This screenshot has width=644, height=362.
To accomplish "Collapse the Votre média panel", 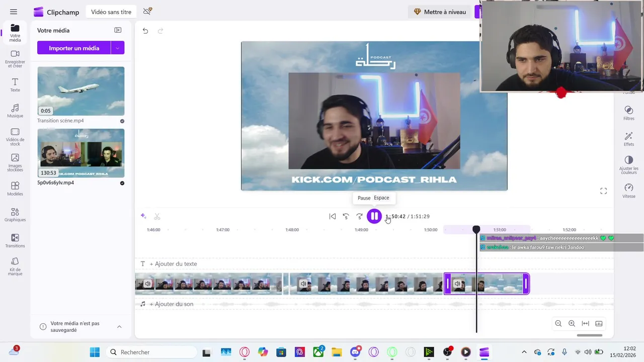I will click(118, 30).
